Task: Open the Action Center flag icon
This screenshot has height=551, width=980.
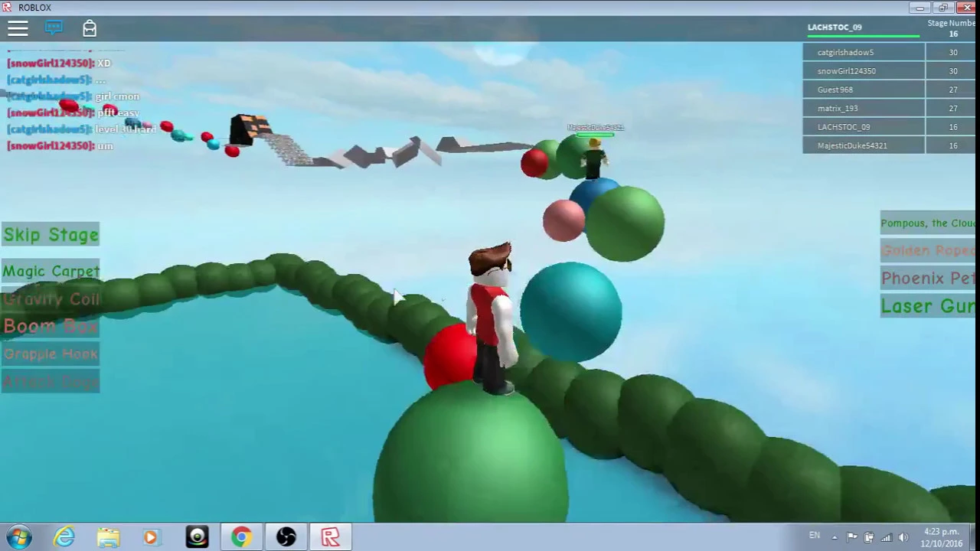Action: tap(852, 537)
